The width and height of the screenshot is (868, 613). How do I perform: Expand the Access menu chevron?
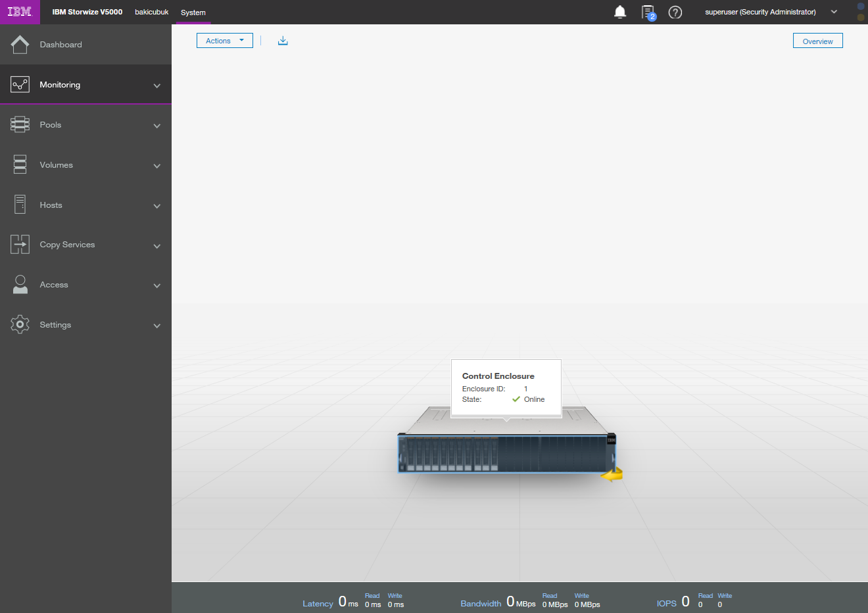pos(157,285)
